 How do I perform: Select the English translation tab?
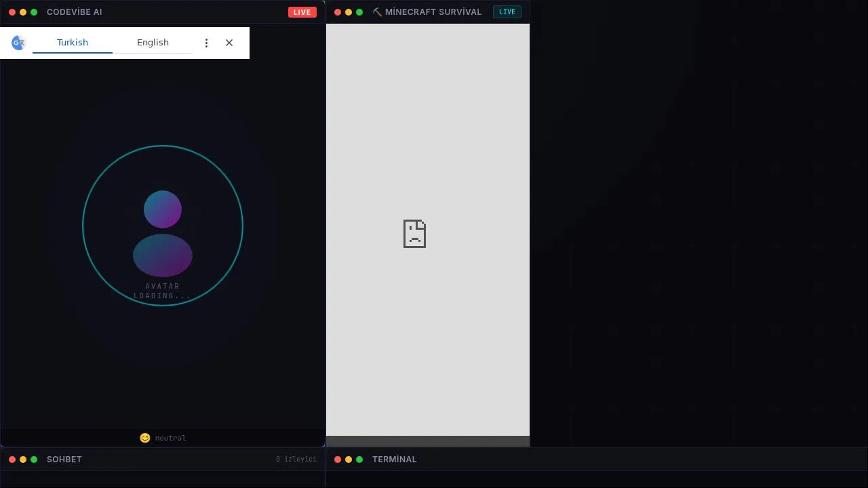[x=153, y=42]
